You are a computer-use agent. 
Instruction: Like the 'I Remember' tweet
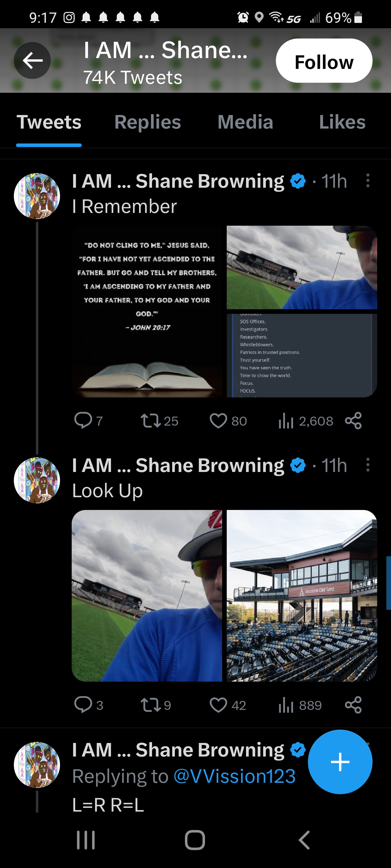click(218, 421)
